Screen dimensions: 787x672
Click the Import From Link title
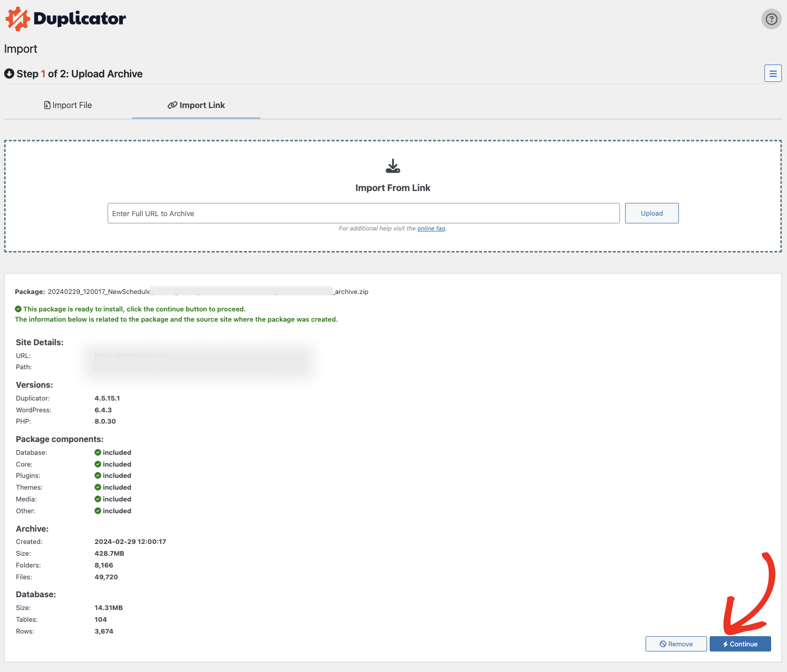[x=393, y=188]
